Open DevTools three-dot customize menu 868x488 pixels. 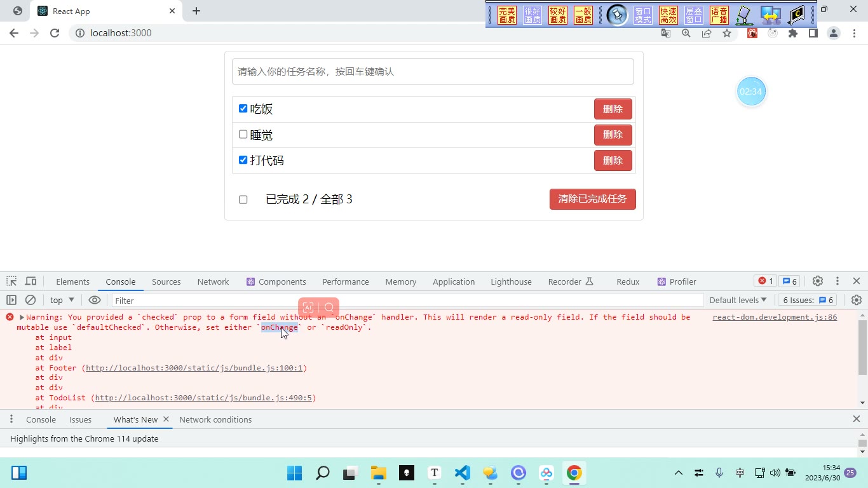click(837, 281)
